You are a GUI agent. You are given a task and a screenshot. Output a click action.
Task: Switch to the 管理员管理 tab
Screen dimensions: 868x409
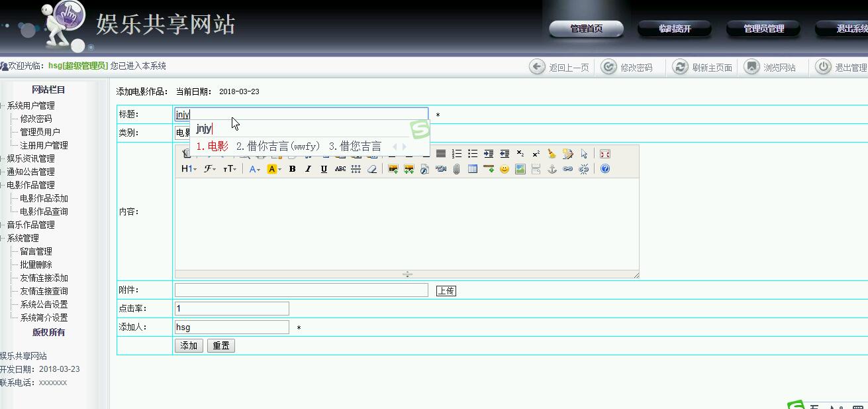pos(763,29)
